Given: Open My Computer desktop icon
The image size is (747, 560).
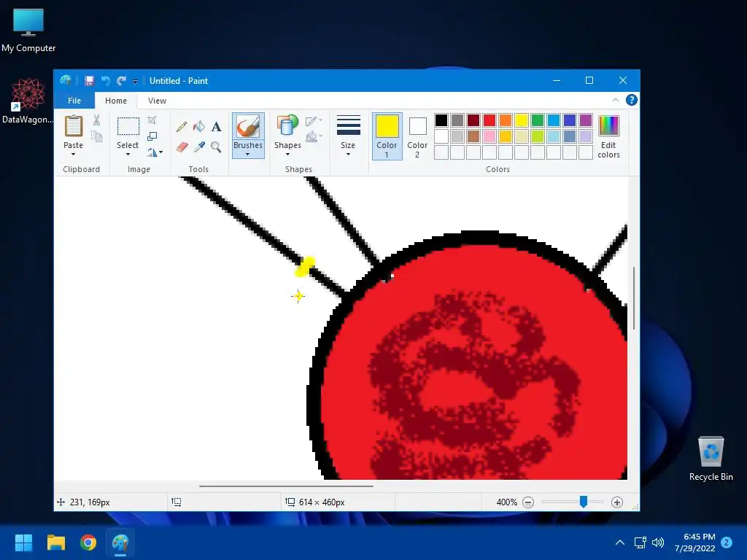Looking at the screenshot, I should (28, 31).
